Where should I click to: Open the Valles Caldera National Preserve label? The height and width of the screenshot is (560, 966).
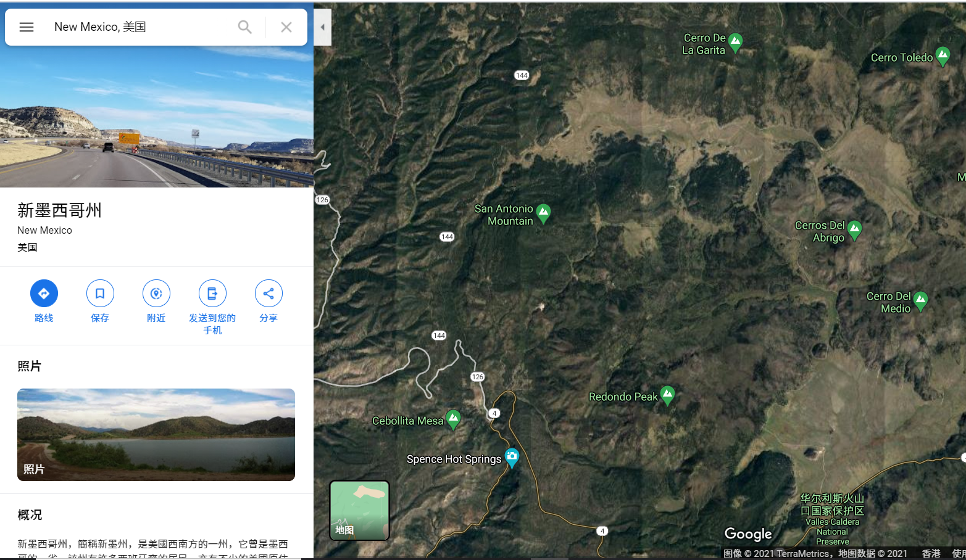(x=833, y=519)
